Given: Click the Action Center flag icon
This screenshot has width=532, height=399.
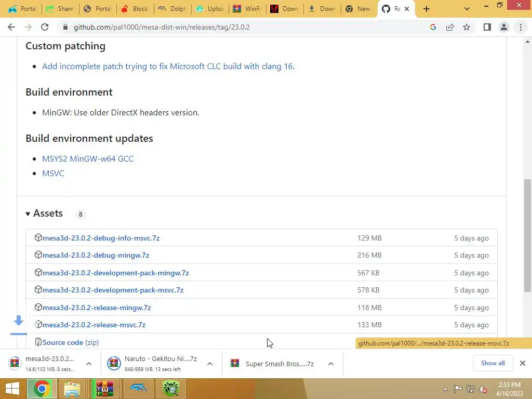Looking at the screenshot, I should pyautogui.click(x=458, y=389).
